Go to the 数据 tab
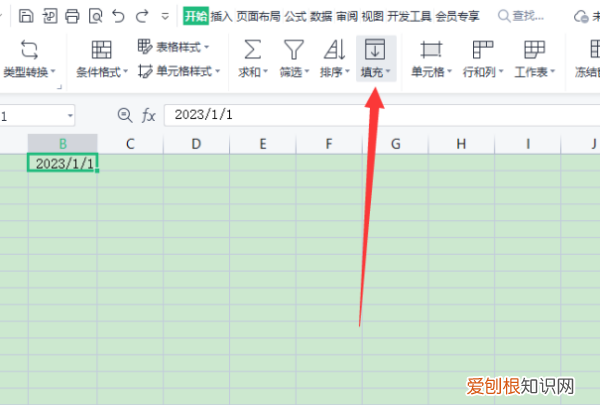Image resolution: width=600 pixels, height=405 pixels. (321, 16)
